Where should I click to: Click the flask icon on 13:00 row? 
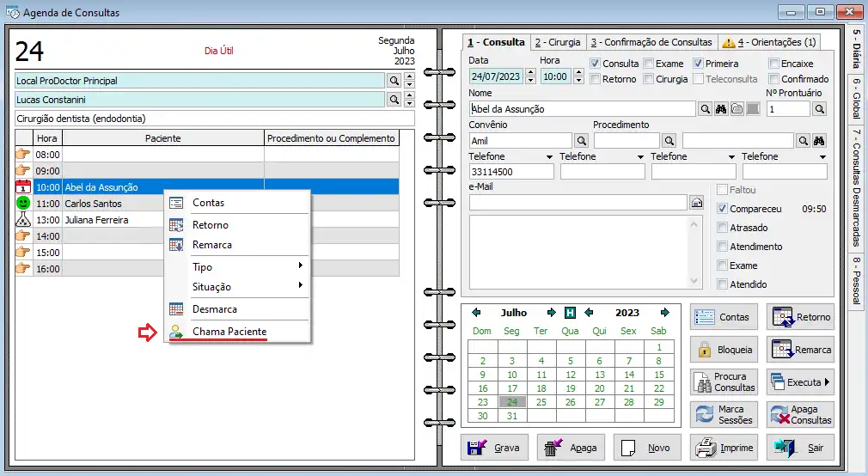(x=23, y=220)
